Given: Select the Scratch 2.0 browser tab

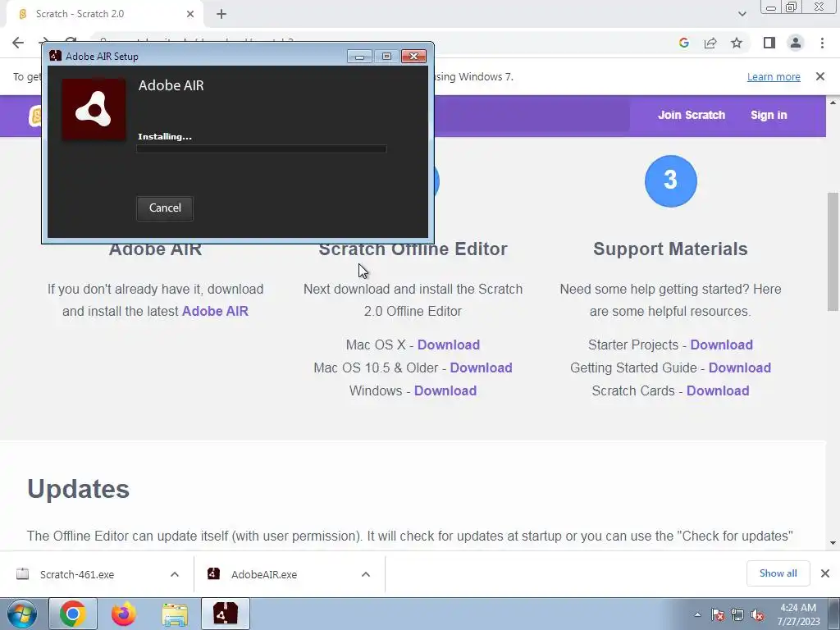Looking at the screenshot, I should [x=105, y=14].
